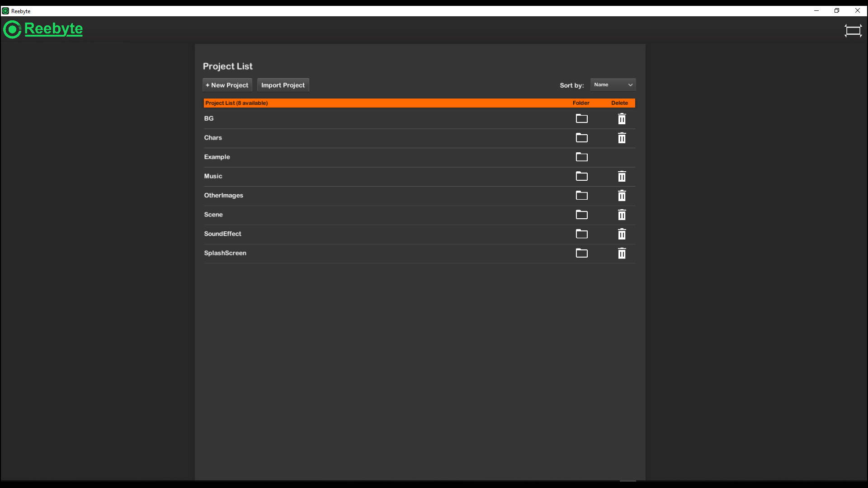
Task: Delete the OtherImages project
Action: [622, 196]
